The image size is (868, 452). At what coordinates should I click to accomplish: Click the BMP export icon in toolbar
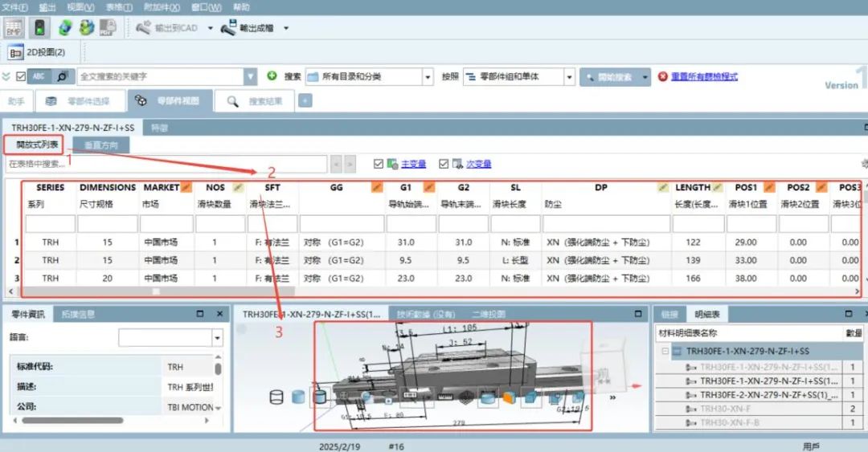point(14,27)
